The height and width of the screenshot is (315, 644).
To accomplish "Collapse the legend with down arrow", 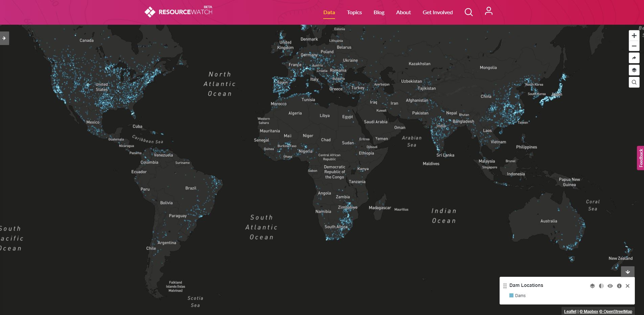I will point(627,272).
